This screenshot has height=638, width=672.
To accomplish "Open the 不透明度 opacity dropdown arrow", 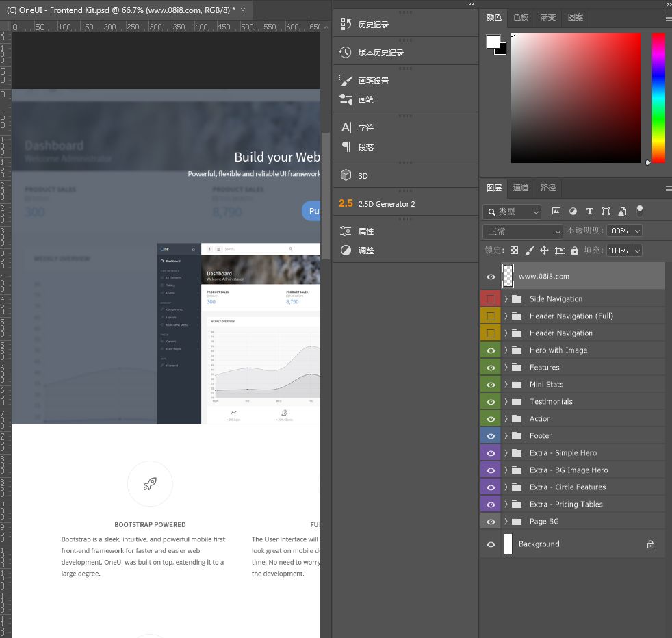I will click(x=637, y=231).
